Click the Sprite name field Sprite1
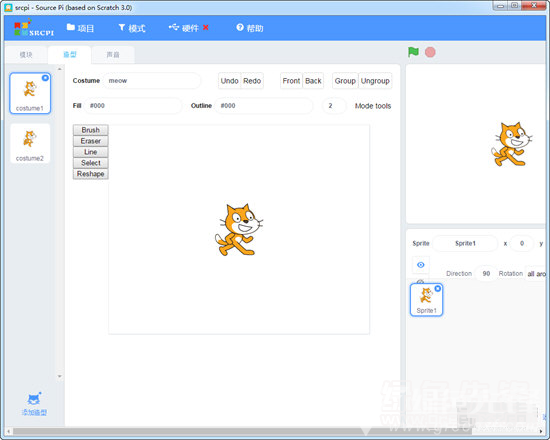550x440 pixels. tap(465, 244)
